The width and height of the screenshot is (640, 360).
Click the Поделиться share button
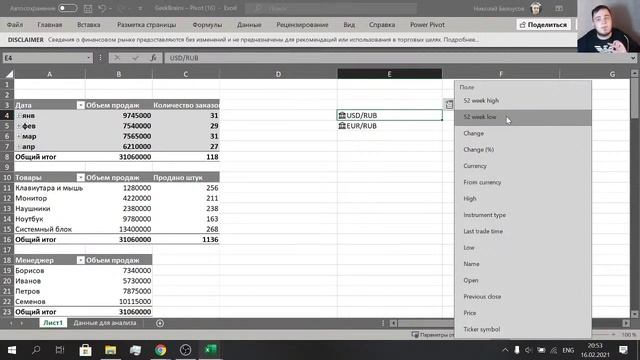543,25
